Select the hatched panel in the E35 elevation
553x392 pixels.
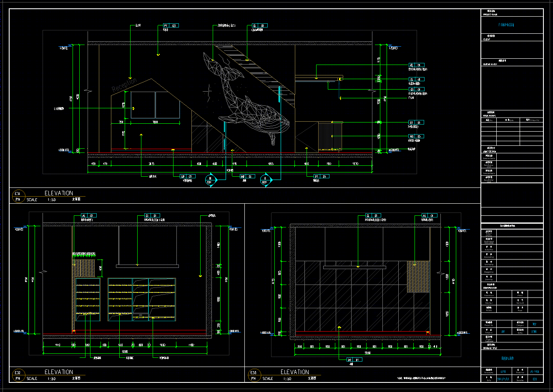(418, 277)
